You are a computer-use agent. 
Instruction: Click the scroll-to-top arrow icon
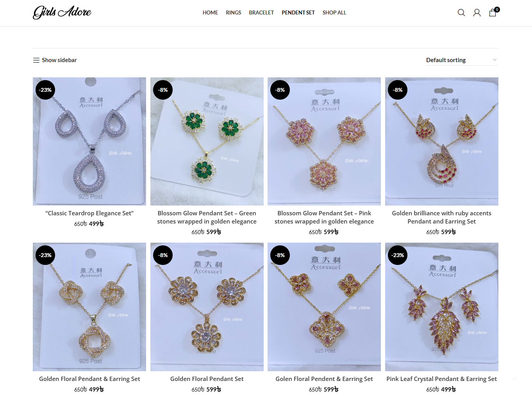click(515, 379)
